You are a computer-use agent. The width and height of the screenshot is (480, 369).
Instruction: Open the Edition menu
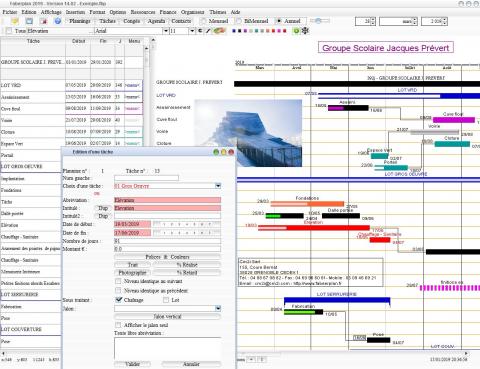click(29, 12)
